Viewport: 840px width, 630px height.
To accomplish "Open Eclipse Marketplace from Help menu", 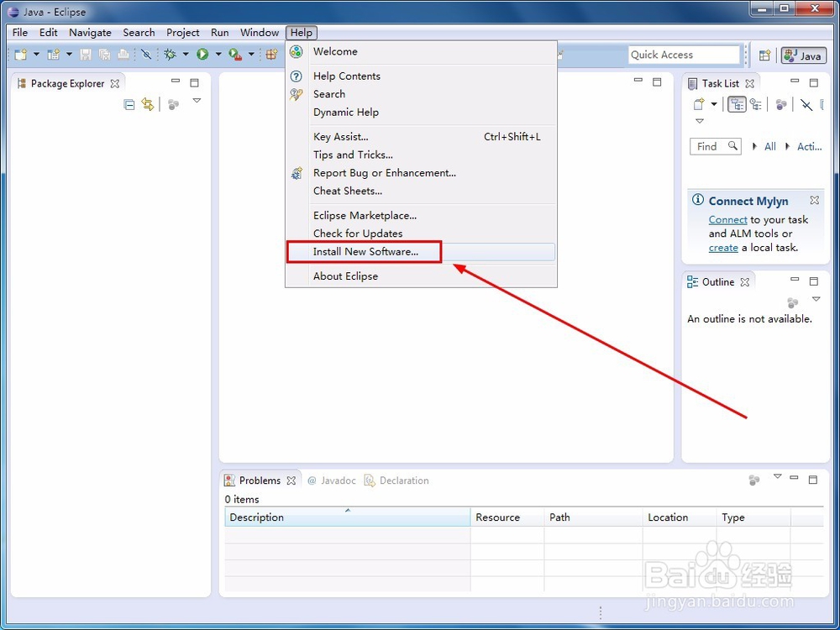I will (421, 215).
